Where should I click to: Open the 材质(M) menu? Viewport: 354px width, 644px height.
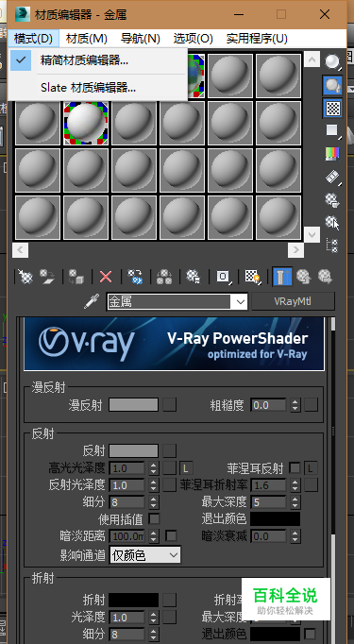(x=87, y=39)
